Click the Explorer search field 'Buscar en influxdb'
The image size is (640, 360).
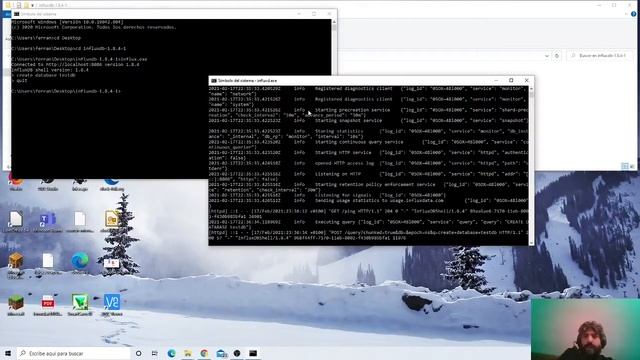[600, 56]
